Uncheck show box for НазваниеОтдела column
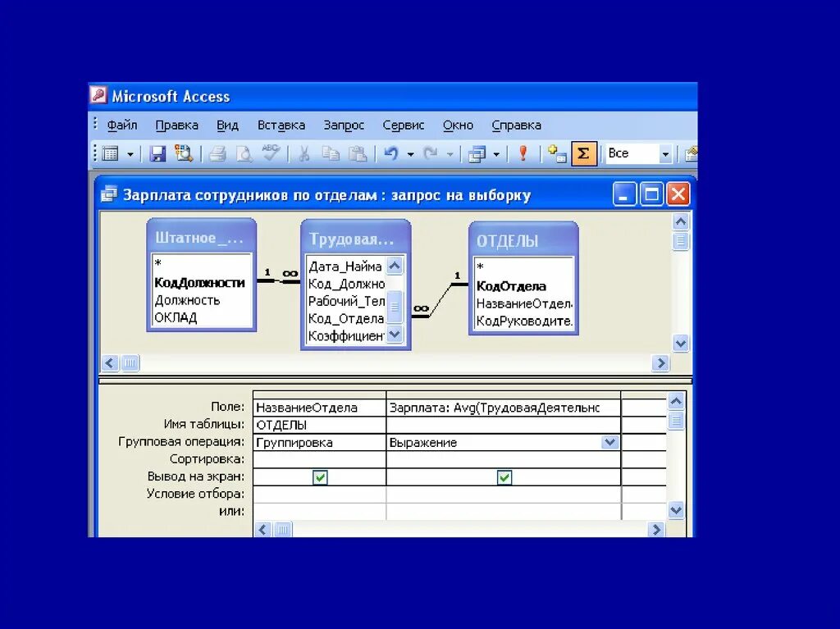Image resolution: width=840 pixels, height=629 pixels. (320, 476)
